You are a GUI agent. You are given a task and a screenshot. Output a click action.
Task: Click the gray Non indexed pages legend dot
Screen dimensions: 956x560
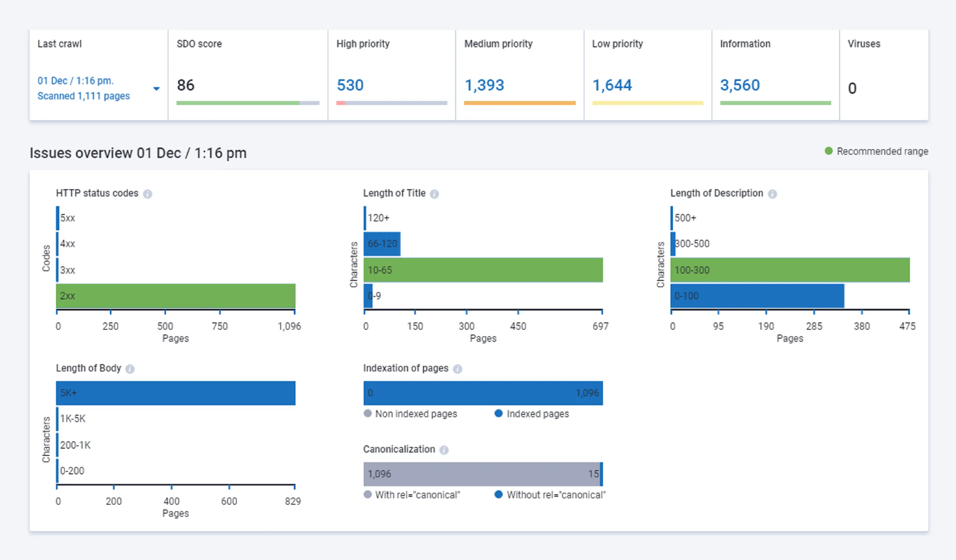(367, 413)
